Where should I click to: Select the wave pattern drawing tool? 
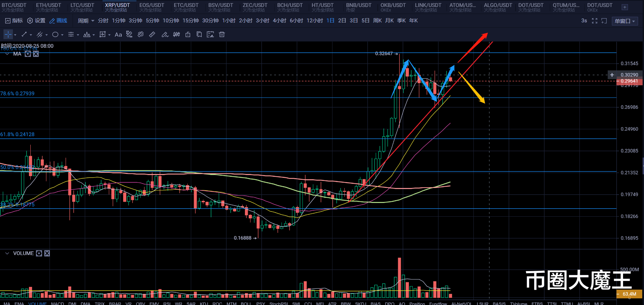click(x=87, y=35)
